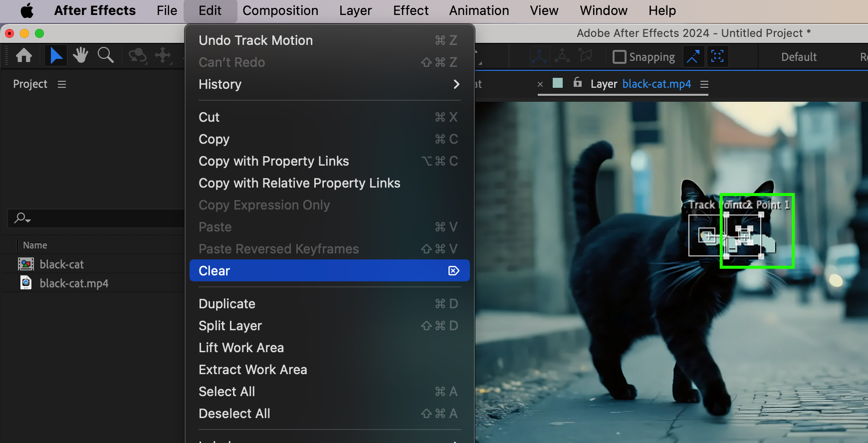This screenshot has height=443, width=868.
Task: Choose Copy with Relative Property Links
Action: pos(330,183)
